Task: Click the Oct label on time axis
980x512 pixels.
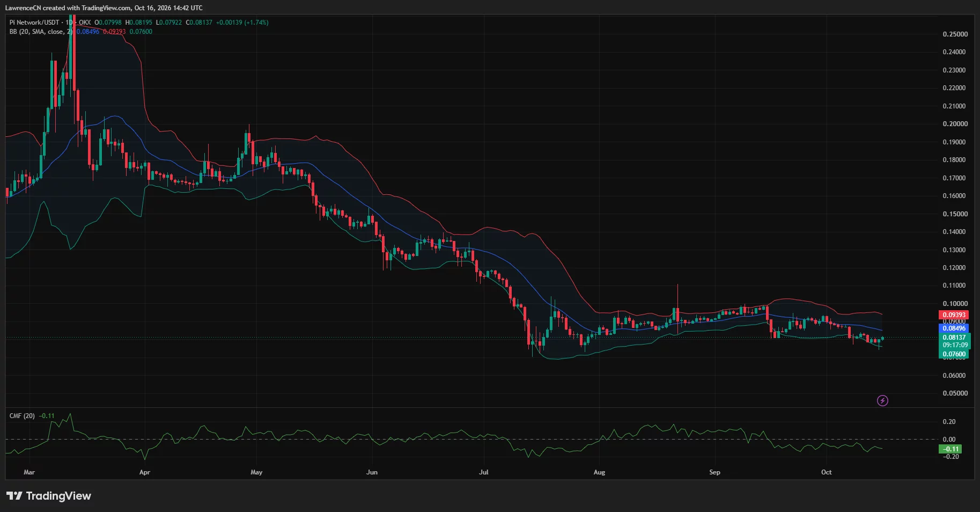Action: 827,472
